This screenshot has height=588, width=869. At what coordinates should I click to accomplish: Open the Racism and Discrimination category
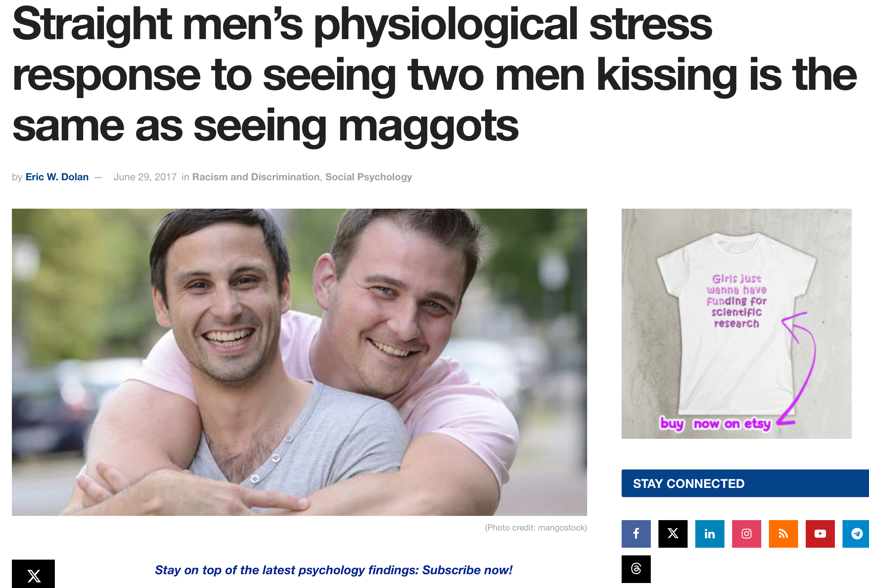[256, 177]
